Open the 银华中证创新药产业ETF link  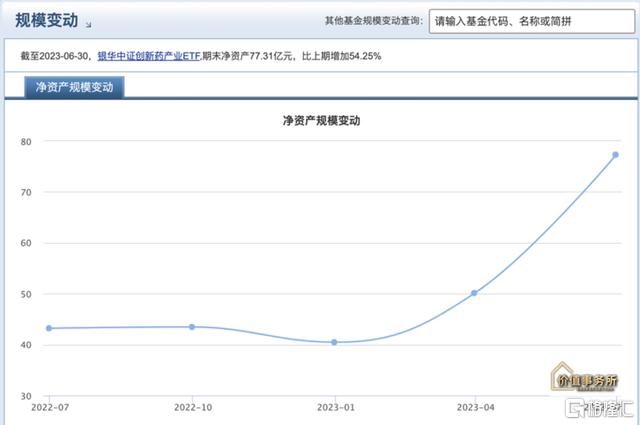(x=149, y=56)
